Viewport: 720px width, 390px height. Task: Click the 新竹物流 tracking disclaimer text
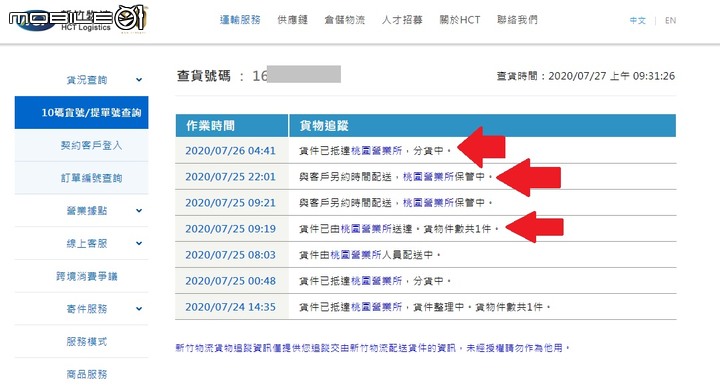(372, 348)
